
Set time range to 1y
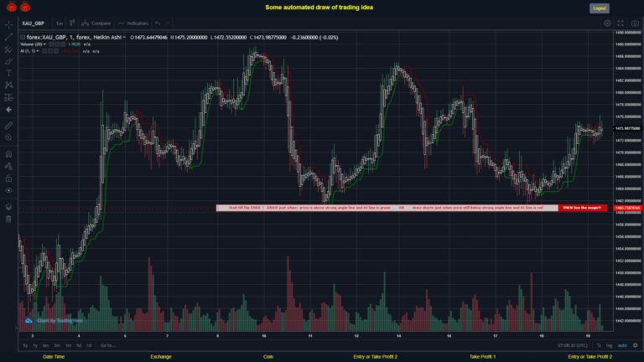pyautogui.click(x=35, y=345)
